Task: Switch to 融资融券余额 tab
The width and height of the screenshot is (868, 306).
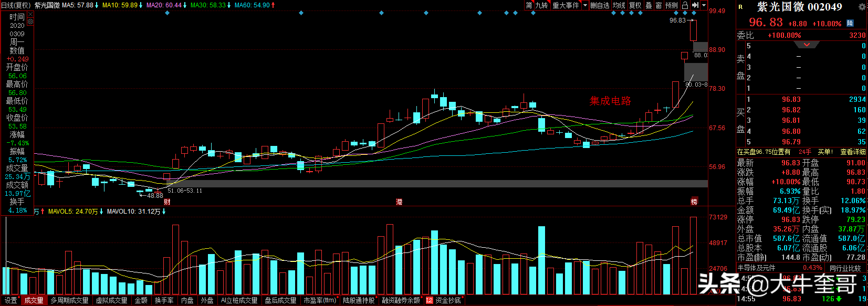Action: [401, 300]
